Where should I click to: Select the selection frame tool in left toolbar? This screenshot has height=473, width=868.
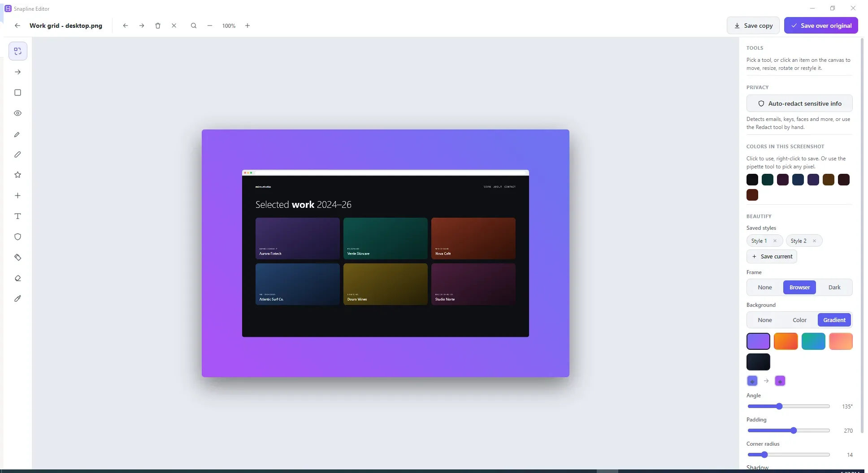click(18, 51)
